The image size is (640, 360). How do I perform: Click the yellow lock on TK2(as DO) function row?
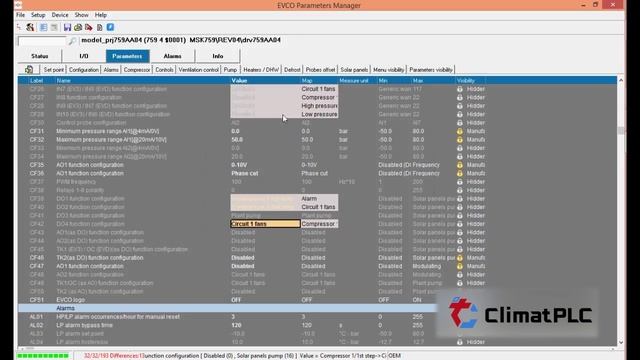coord(460,258)
